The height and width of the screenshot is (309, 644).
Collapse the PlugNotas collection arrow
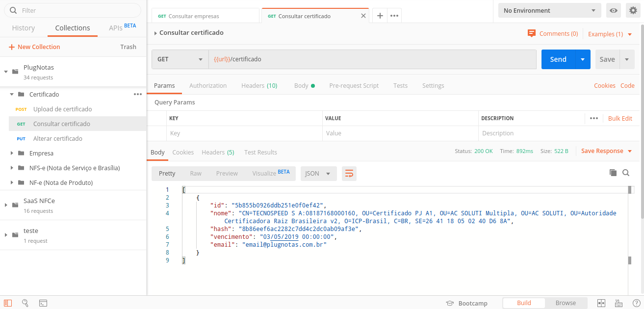click(x=6, y=72)
